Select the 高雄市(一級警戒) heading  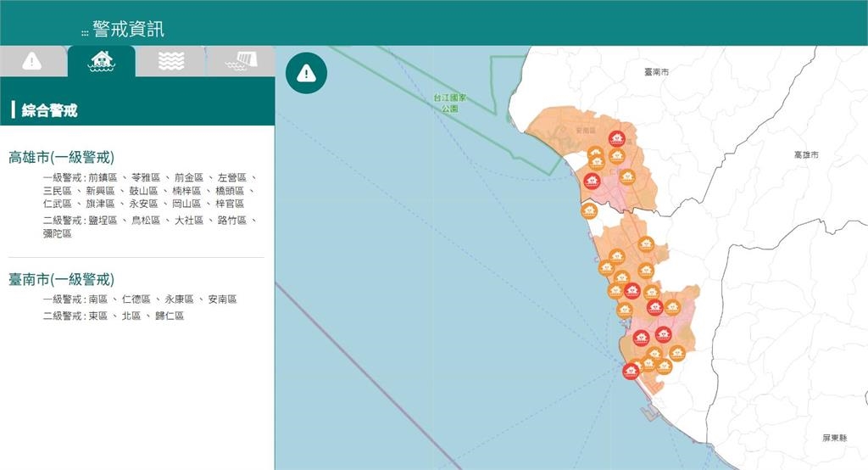click(61, 158)
